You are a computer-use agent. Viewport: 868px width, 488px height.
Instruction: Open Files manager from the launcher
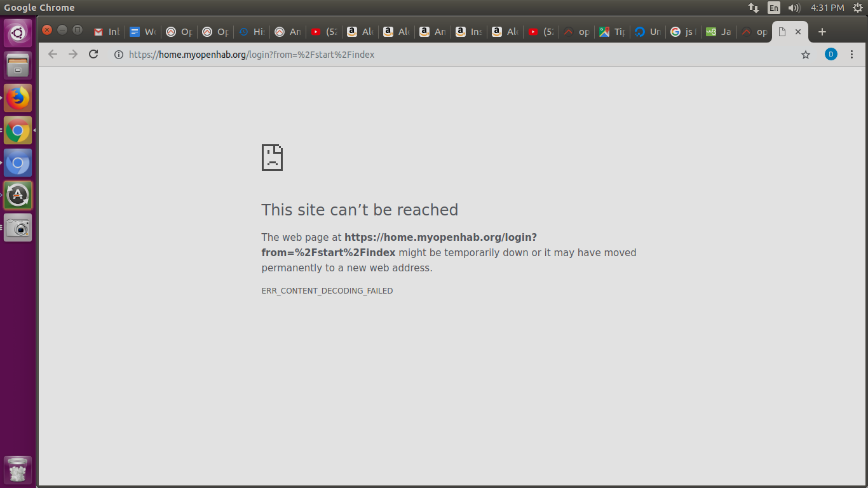[x=18, y=65]
